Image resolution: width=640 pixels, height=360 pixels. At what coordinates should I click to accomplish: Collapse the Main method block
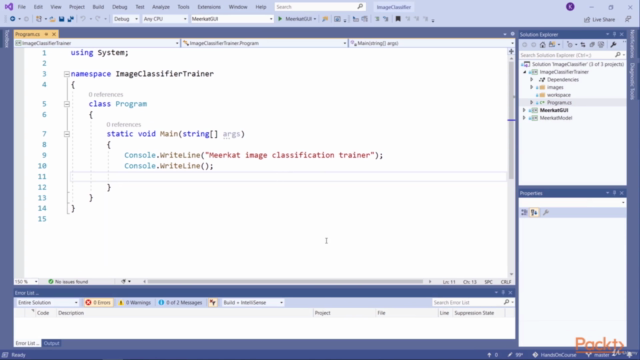coord(67,134)
